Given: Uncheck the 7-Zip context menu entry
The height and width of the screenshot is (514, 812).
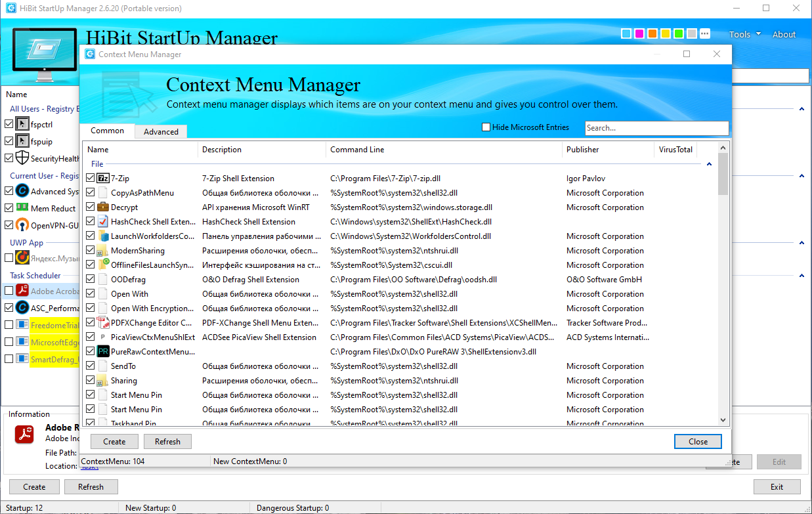Looking at the screenshot, I should click(x=91, y=179).
